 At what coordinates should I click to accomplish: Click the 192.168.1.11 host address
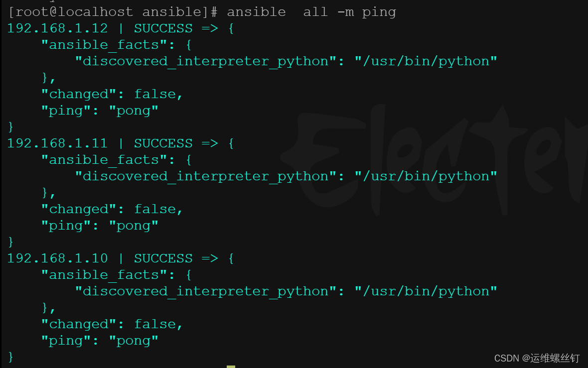pos(57,143)
